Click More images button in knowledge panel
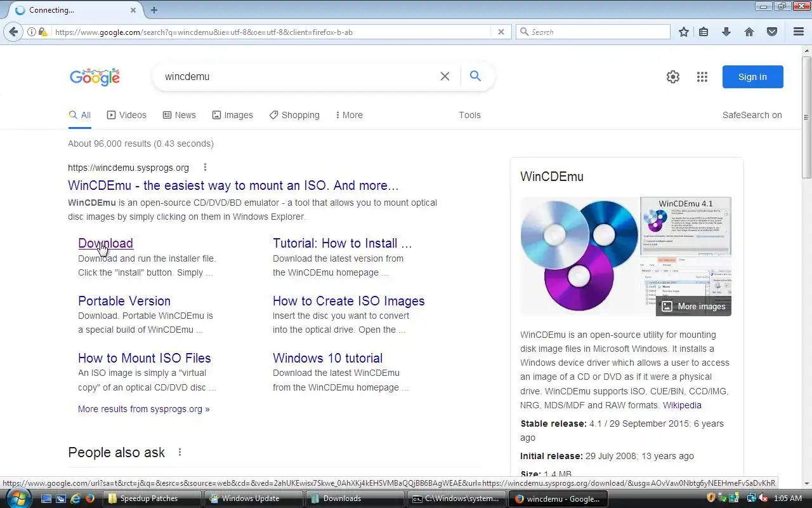The width and height of the screenshot is (812, 508). (693, 306)
